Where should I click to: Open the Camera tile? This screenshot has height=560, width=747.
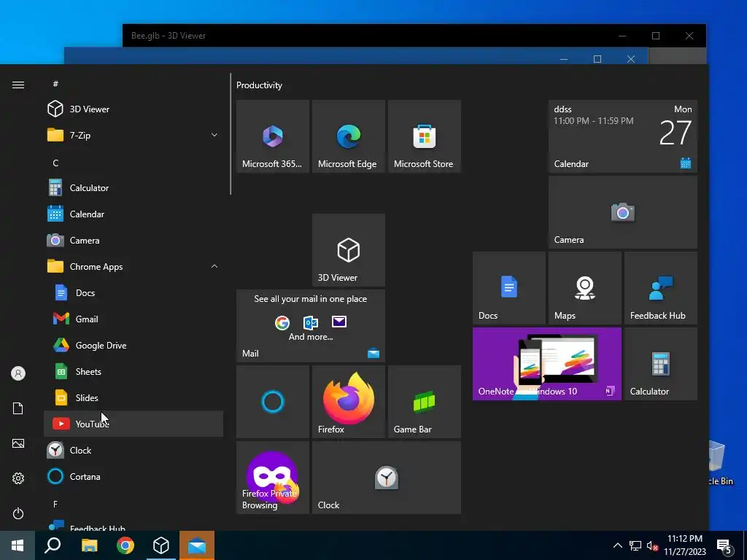pyautogui.click(x=623, y=212)
